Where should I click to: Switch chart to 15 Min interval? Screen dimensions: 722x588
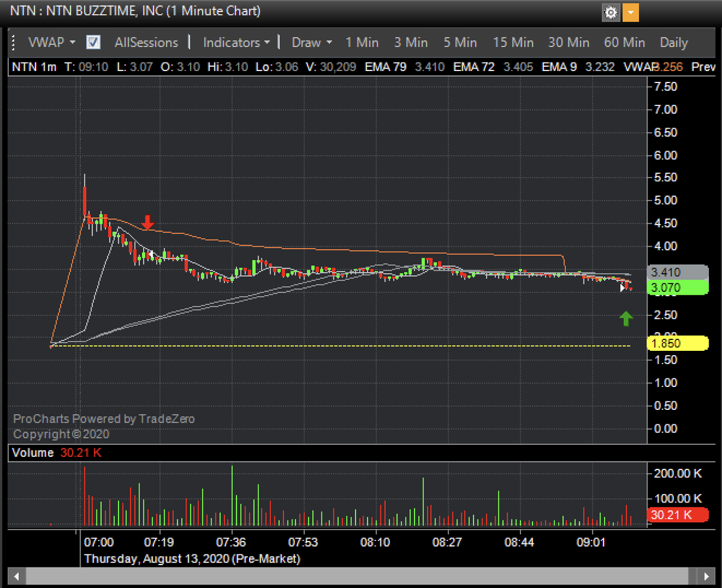[513, 42]
